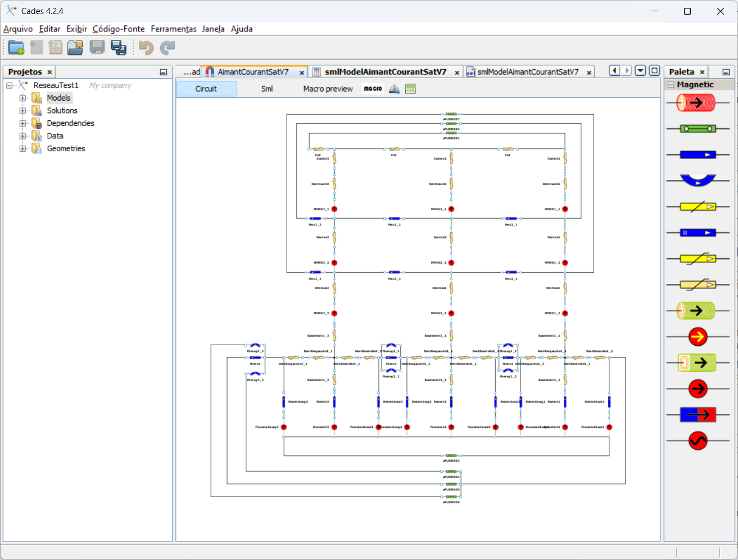
Task: Click the new table-like toolbar icon
Action: click(56, 48)
